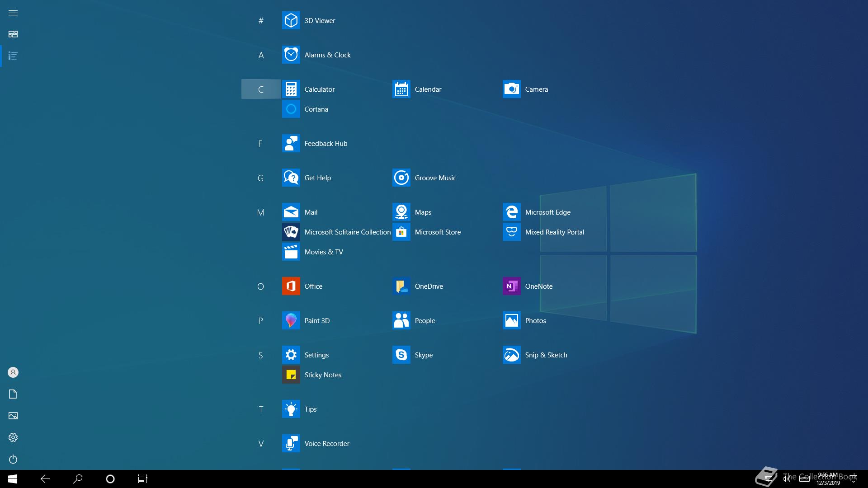Launch Paint 3D icon
868x488 pixels.
291,320
